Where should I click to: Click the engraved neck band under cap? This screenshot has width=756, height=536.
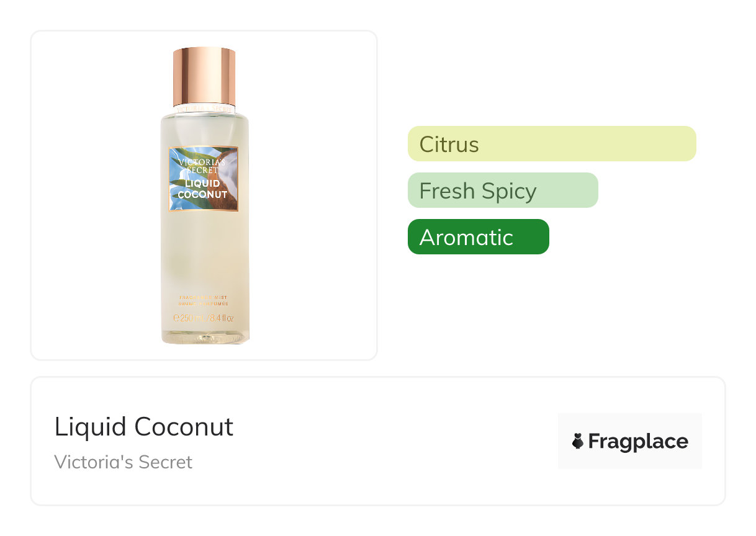204,108
